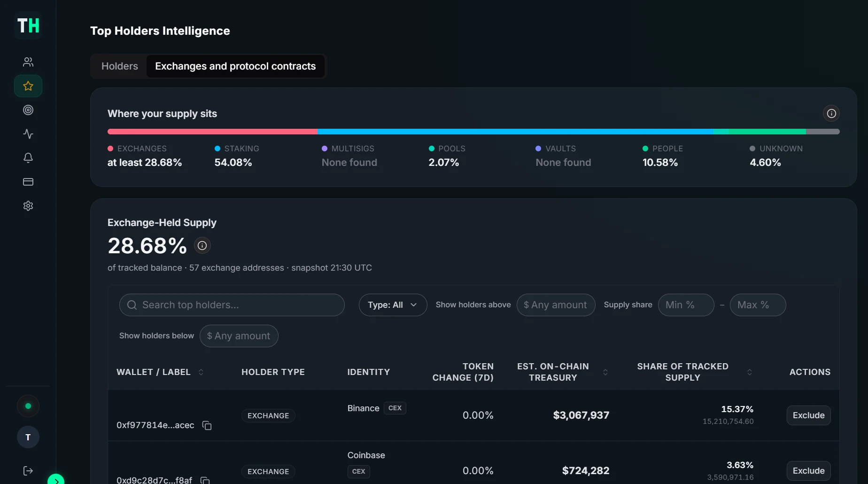Click the gray Unknown segment of supply bar
The width and height of the screenshot is (868, 484).
pyautogui.click(x=823, y=132)
